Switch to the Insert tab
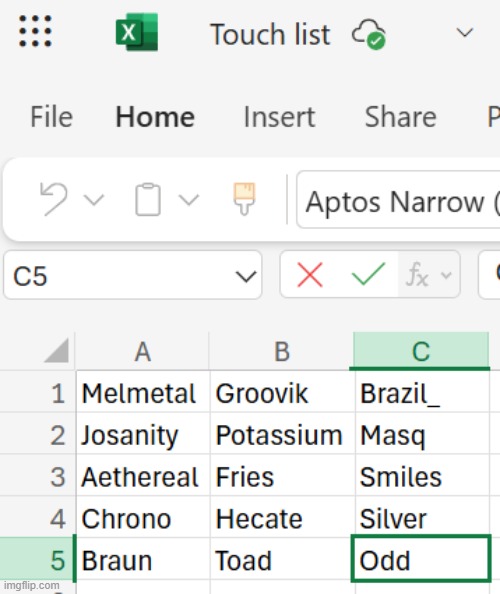 (279, 117)
